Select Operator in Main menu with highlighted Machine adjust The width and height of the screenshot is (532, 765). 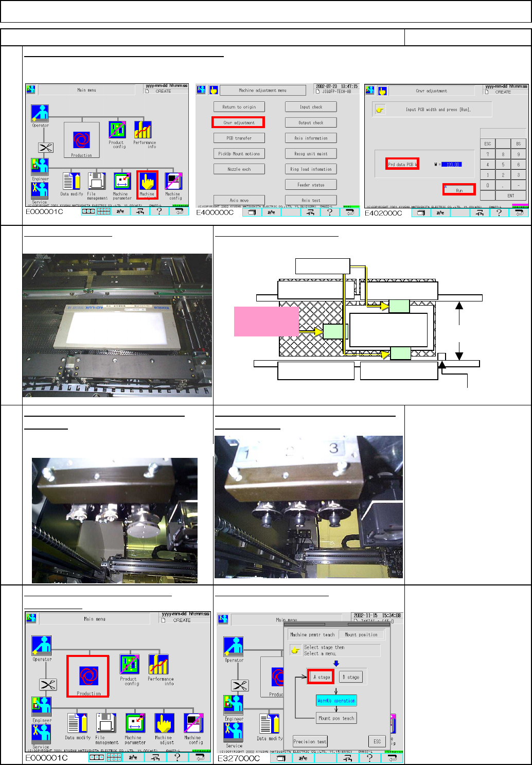pyautogui.click(x=40, y=116)
